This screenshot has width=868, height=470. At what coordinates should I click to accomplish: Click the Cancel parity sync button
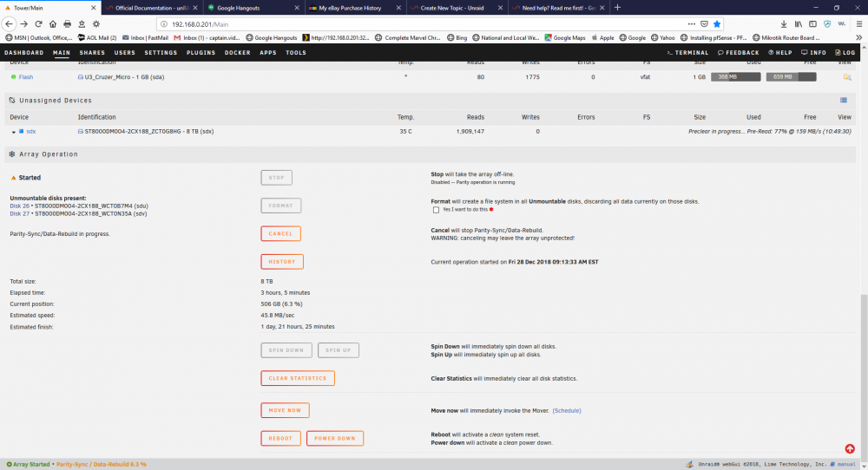click(280, 233)
